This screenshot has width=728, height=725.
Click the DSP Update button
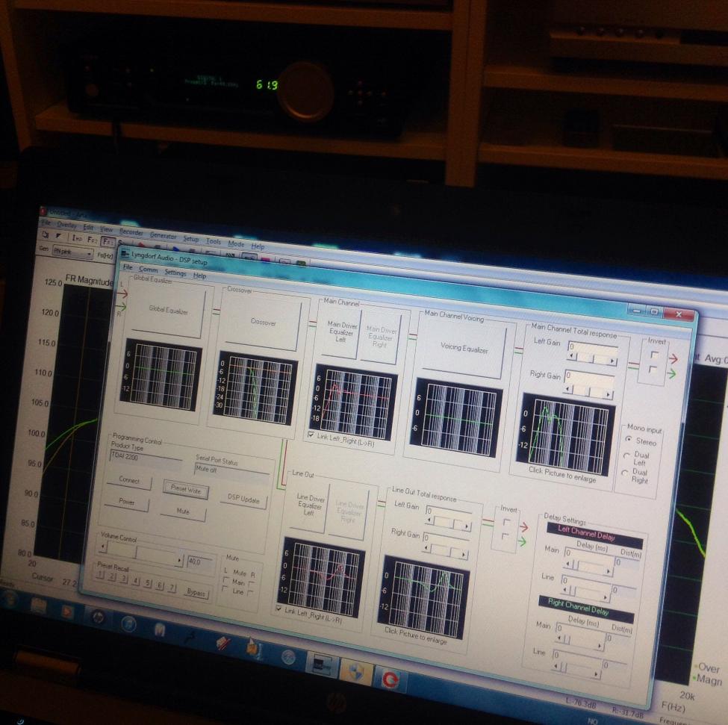[x=243, y=499]
